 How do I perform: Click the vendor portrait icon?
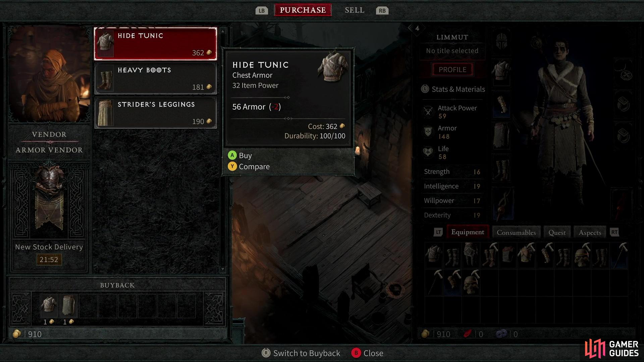[x=49, y=77]
